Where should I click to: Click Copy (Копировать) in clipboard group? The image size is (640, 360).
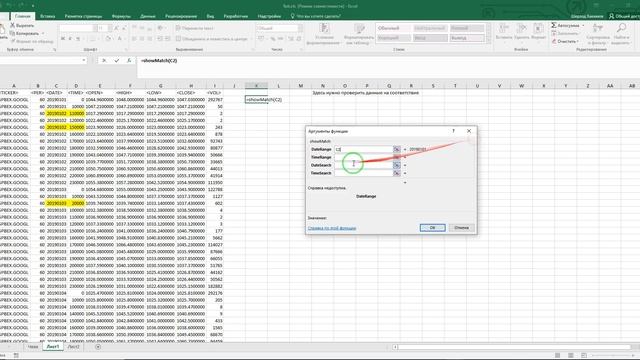[x=24, y=33]
